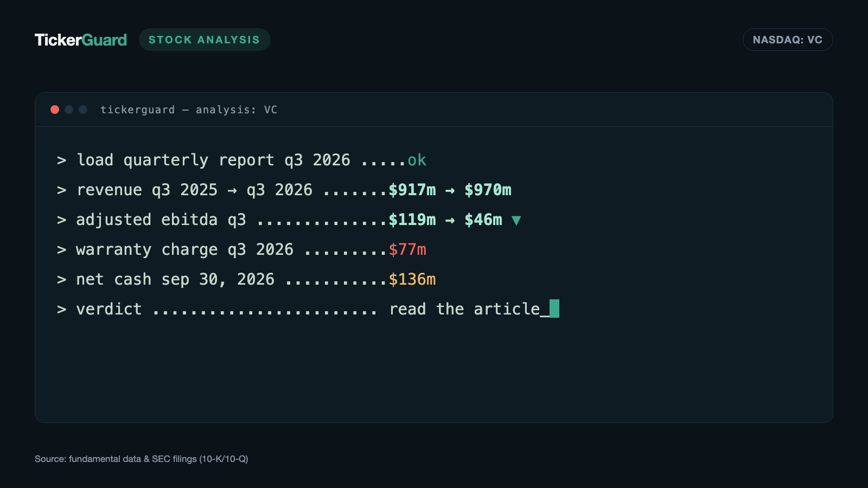Click the green terminal cursor block
This screenshot has width=868, height=488.
click(x=554, y=309)
